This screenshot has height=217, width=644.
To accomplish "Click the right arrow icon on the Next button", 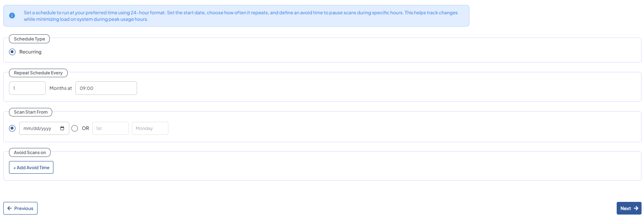I will [636, 208].
